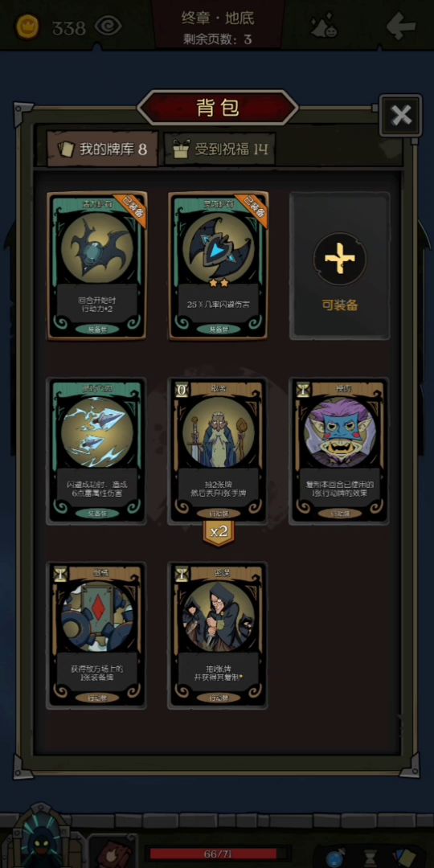Select the hooded conspirator card
The image size is (434, 868).
point(219,635)
